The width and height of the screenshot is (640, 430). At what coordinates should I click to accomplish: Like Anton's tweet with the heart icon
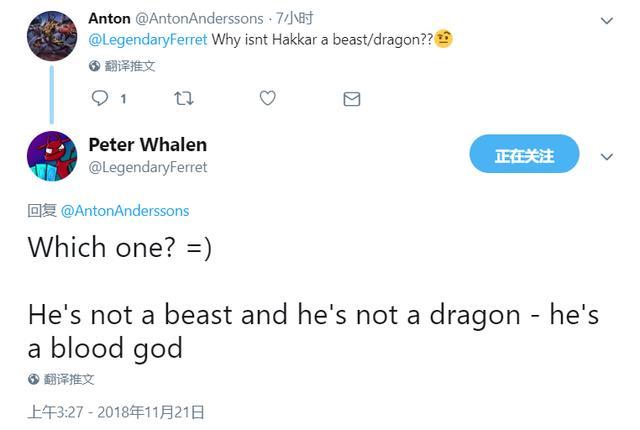pyautogui.click(x=267, y=98)
